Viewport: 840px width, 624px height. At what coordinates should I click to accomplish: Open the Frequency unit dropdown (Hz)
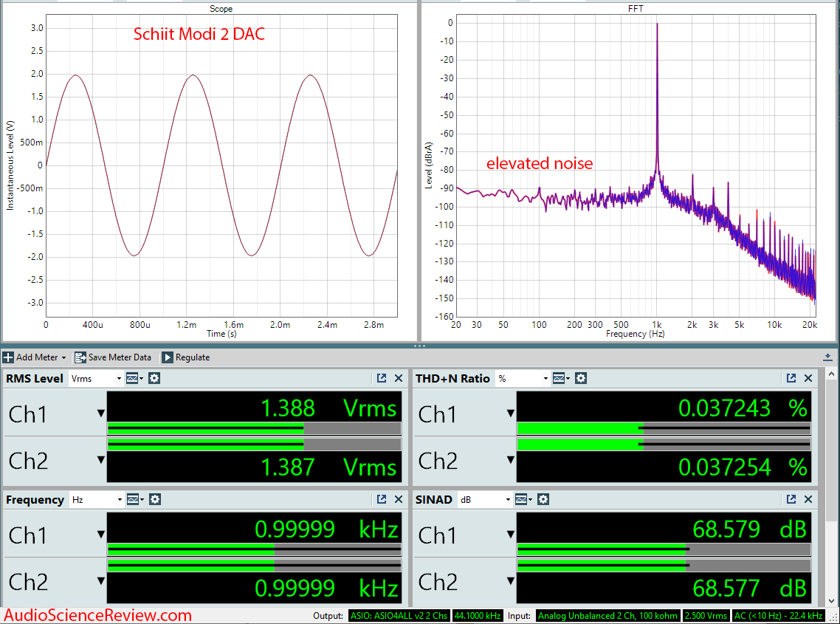click(97, 500)
